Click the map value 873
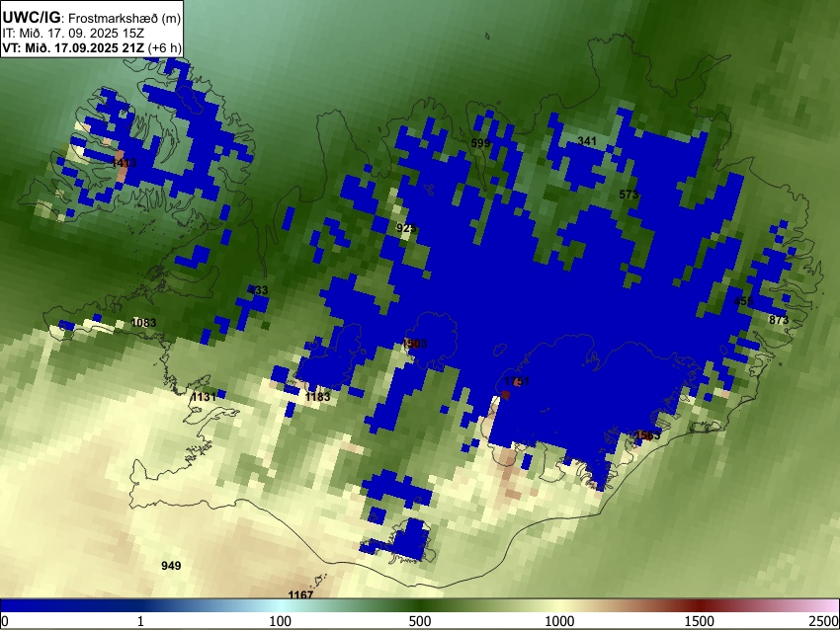The width and height of the screenshot is (840, 630). [x=779, y=320]
